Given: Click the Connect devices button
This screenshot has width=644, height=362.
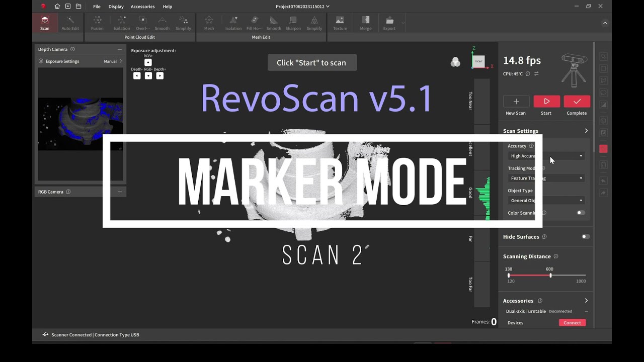Looking at the screenshot, I should coord(572,323).
